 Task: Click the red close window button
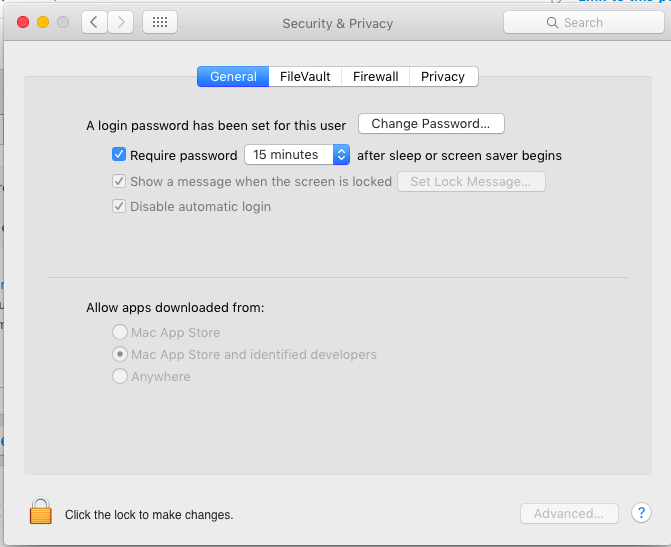tap(23, 22)
